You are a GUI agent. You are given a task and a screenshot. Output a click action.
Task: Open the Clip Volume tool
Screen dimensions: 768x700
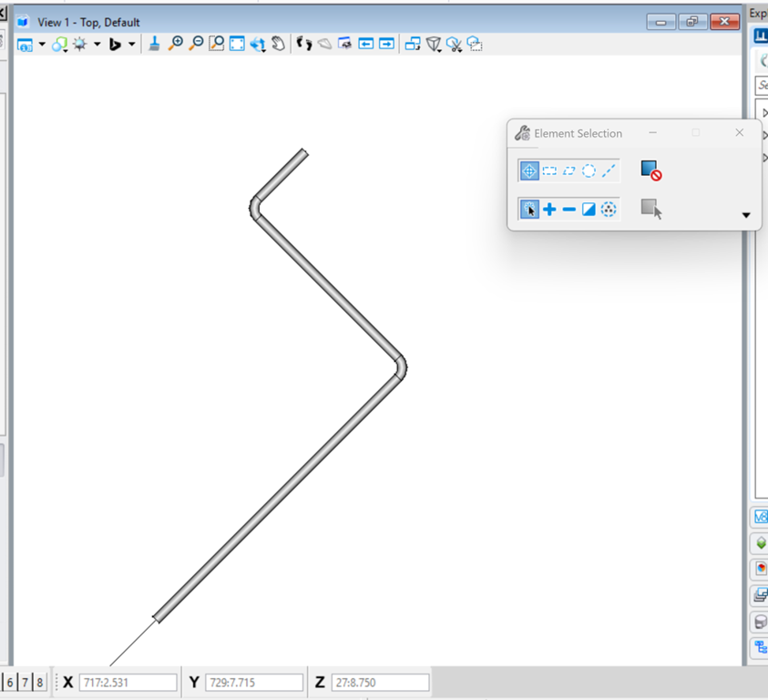434,44
